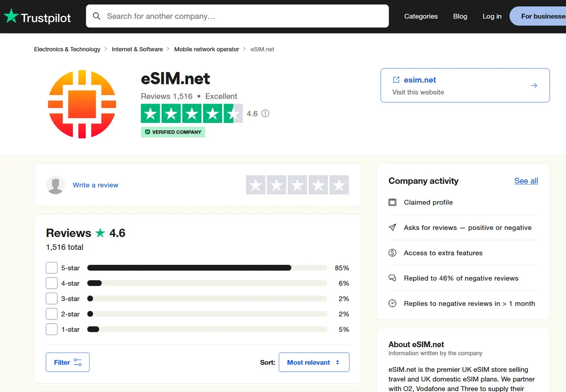
Task: Click the verified company badge
Action: click(x=173, y=132)
